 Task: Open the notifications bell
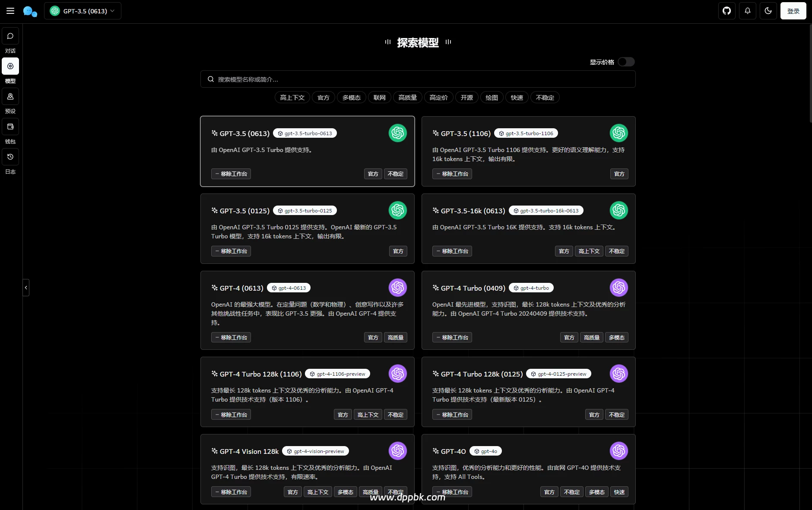pyautogui.click(x=748, y=11)
